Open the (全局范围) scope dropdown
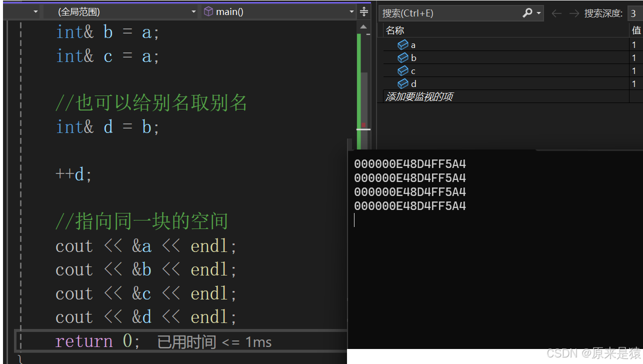Image resolution: width=643 pixels, height=364 pixels. [120, 11]
